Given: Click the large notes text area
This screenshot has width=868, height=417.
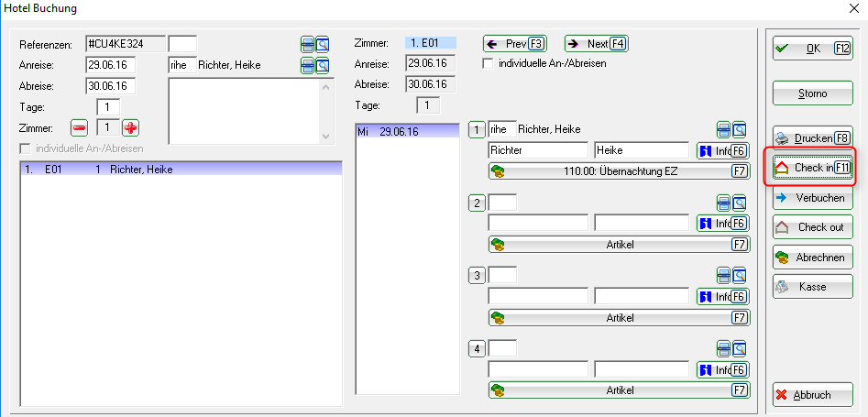Looking at the screenshot, I should pos(244,111).
